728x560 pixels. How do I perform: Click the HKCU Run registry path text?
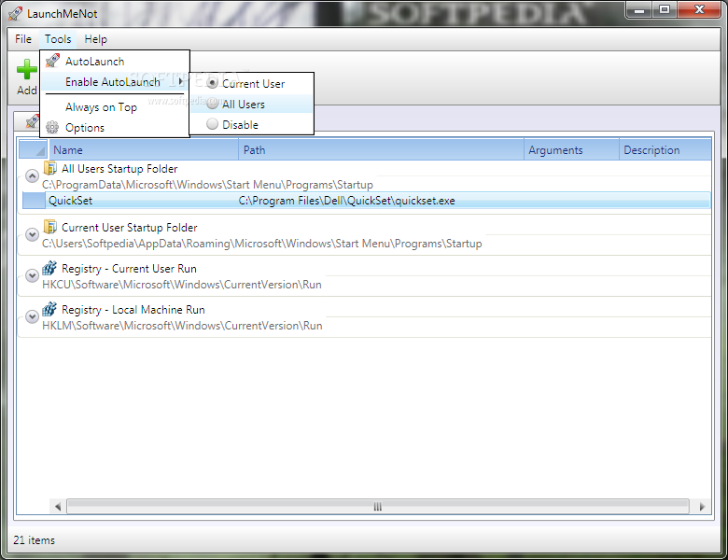(x=182, y=284)
